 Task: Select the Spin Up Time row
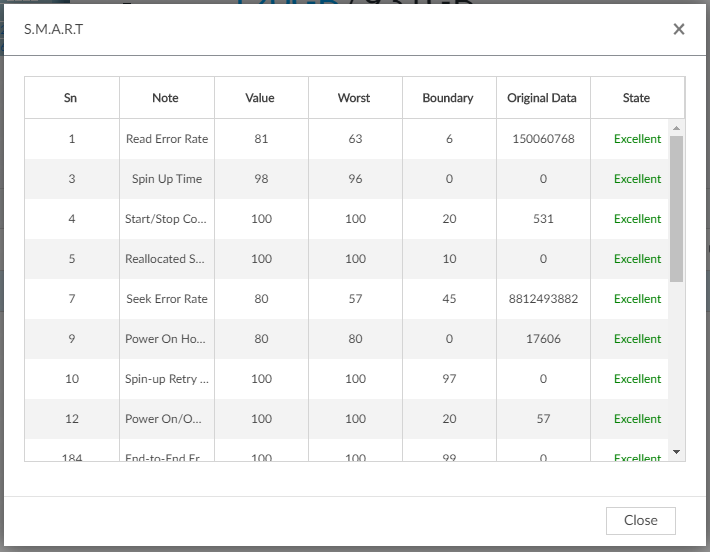click(x=167, y=179)
